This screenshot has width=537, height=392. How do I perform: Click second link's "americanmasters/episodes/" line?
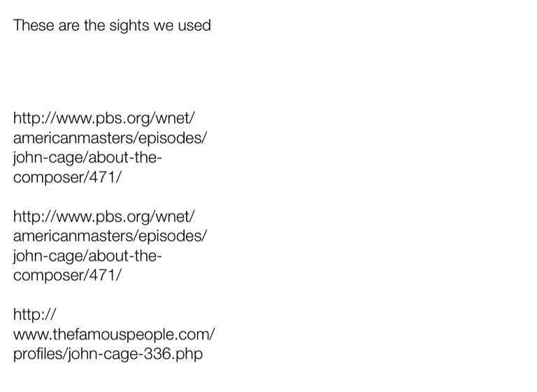tap(110, 235)
